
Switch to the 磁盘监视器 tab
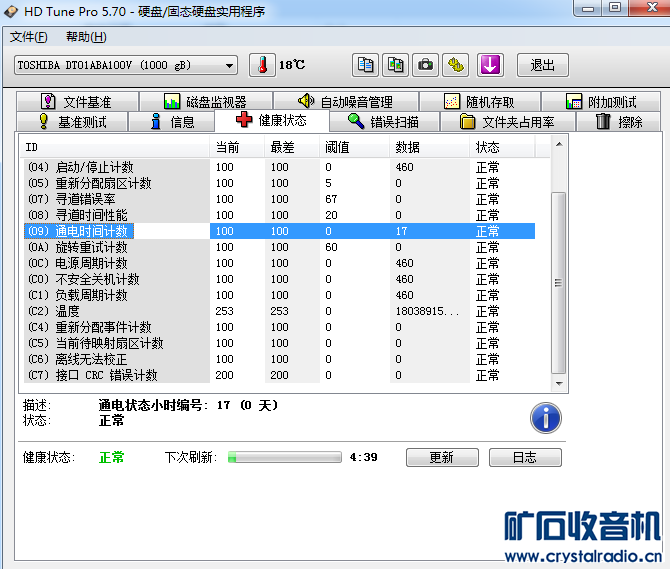206,102
